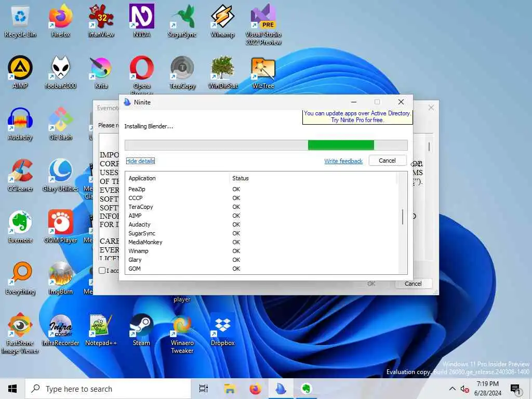The image size is (532, 399).
Task: Select the ImgBurn desktop icon
Action: point(60,278)
